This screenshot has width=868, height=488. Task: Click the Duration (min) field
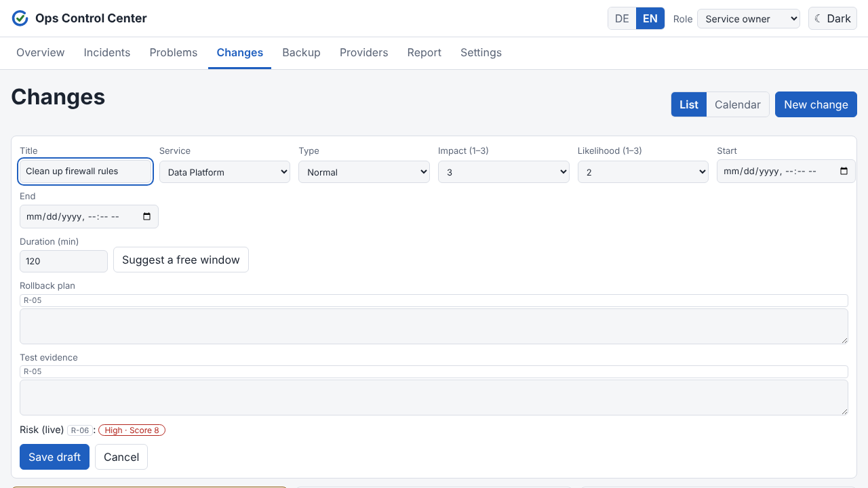pos(64,261)
